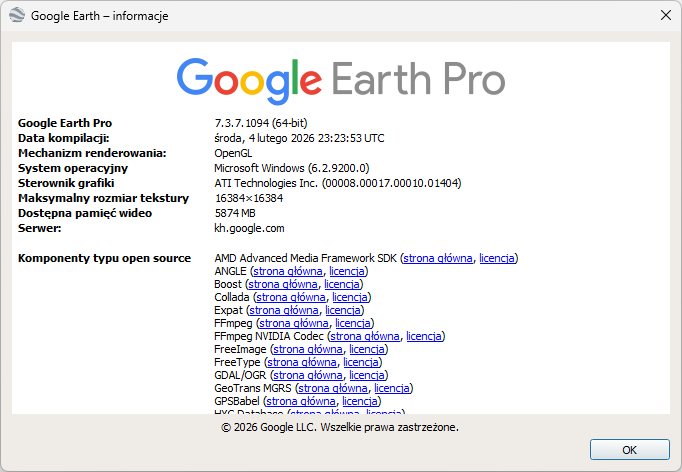Open GeoTrans MGRS strona główna link
682x472 pixels.
[333, 388]
